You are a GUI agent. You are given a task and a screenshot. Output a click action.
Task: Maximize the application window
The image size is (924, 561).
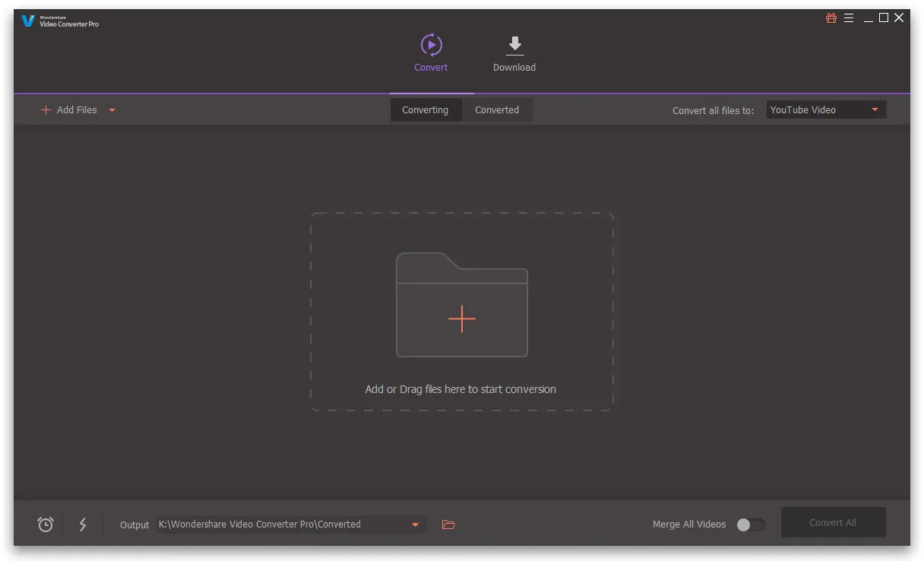tap(884, 18)
